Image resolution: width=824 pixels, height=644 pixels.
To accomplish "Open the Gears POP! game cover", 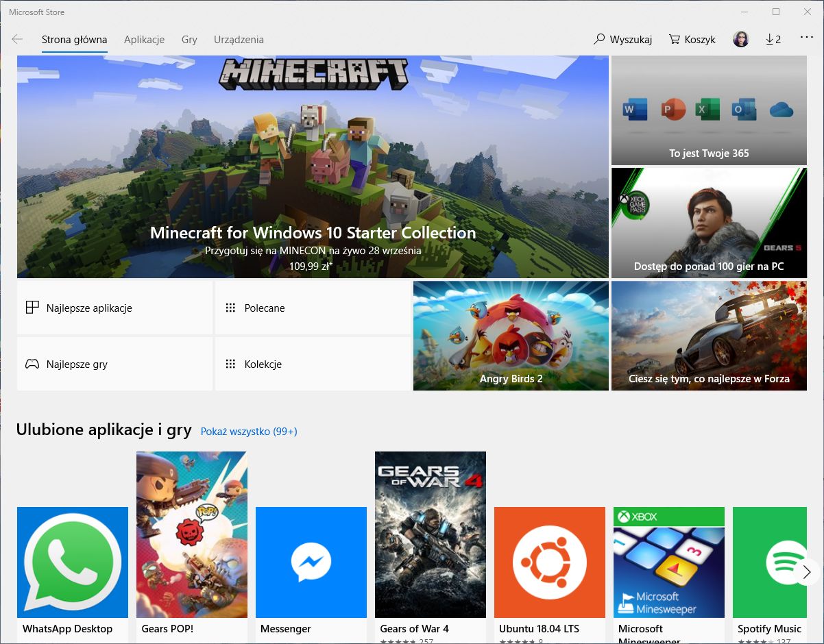I will (192, 534).
